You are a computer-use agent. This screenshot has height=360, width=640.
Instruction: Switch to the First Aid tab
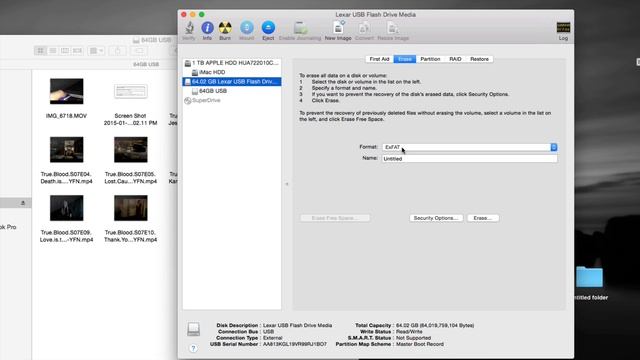[379, 59]
